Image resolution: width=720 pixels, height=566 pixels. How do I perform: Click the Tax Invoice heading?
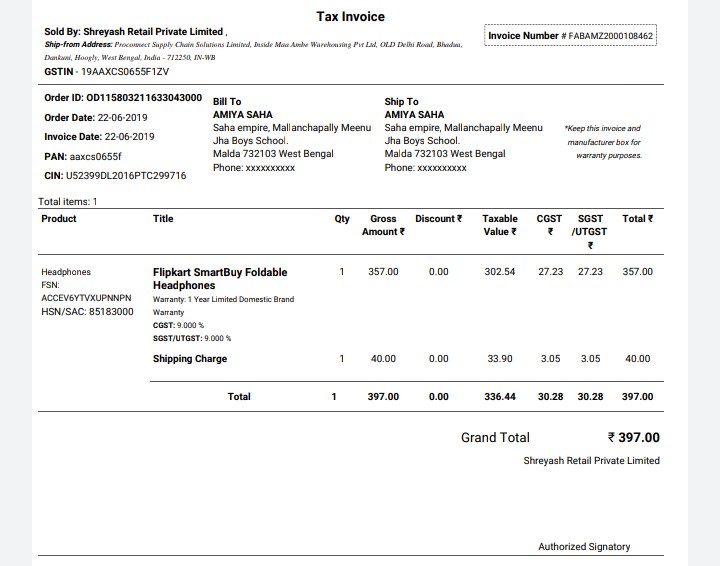pyautogui.click(x=350, y=17)
